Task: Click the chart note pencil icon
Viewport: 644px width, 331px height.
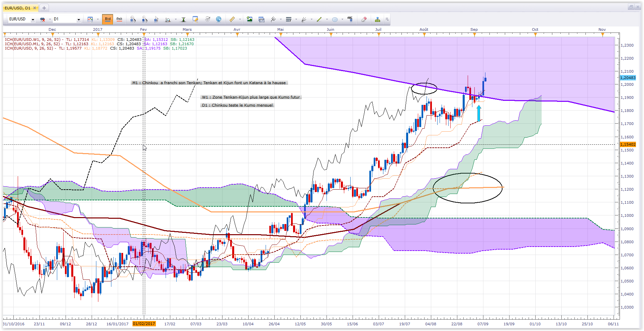Action: click(x=195, y=19)
